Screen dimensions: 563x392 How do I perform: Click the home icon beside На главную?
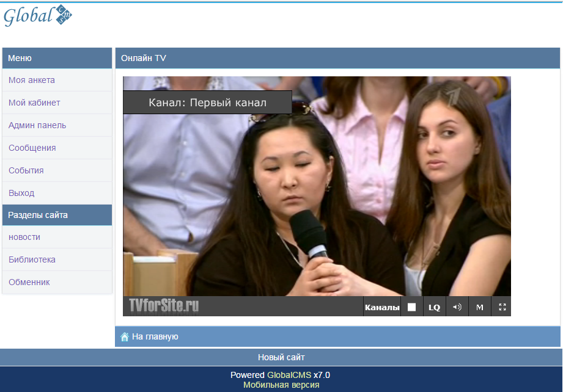pos(125,337)
